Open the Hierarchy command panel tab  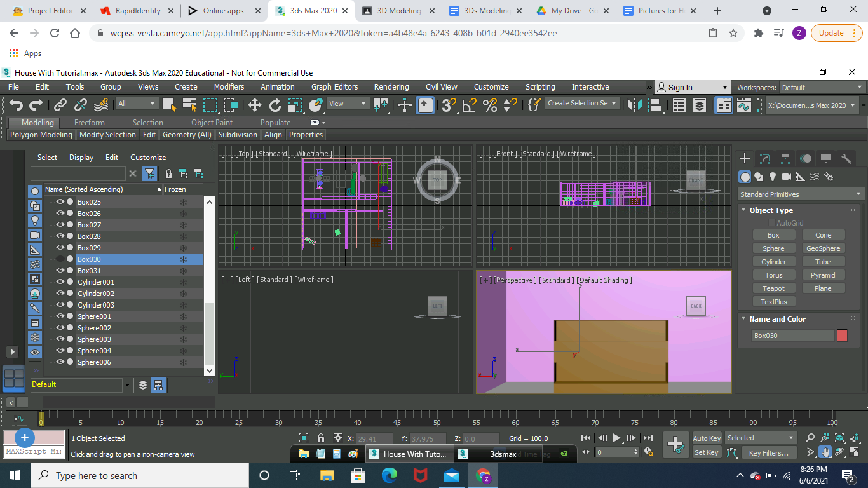(785, 159)
